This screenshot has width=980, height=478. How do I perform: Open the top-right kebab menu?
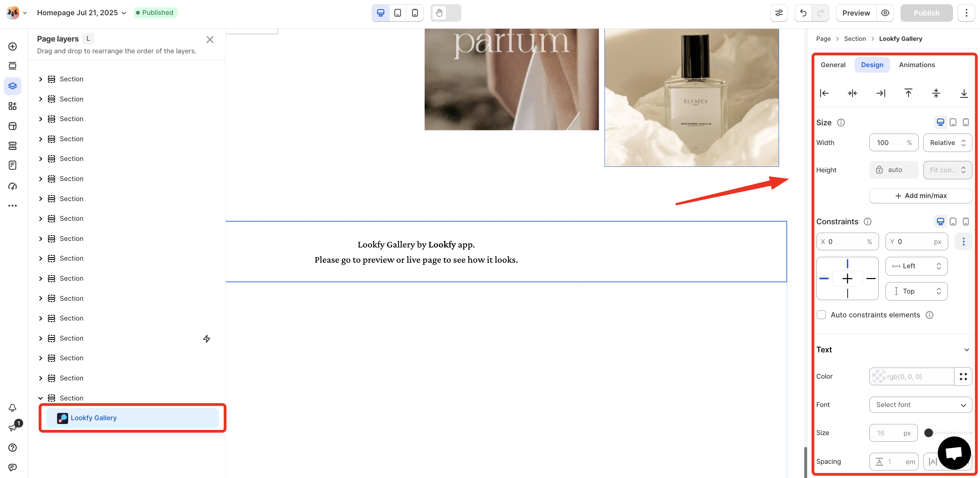click(x=966, y=13)
